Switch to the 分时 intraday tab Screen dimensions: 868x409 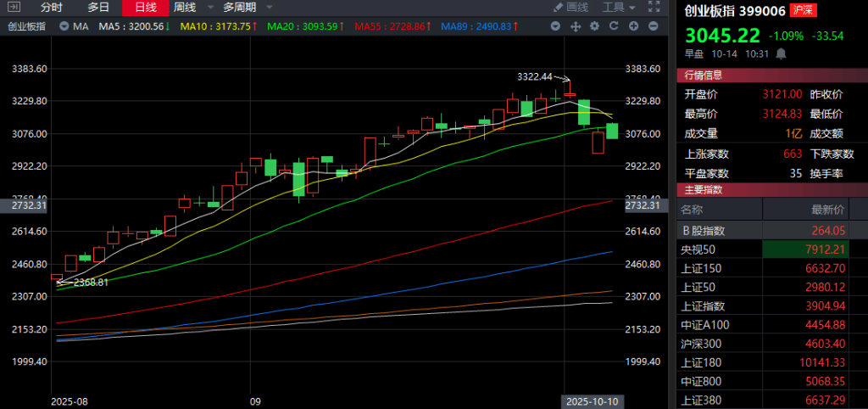(x=52, y=8)
